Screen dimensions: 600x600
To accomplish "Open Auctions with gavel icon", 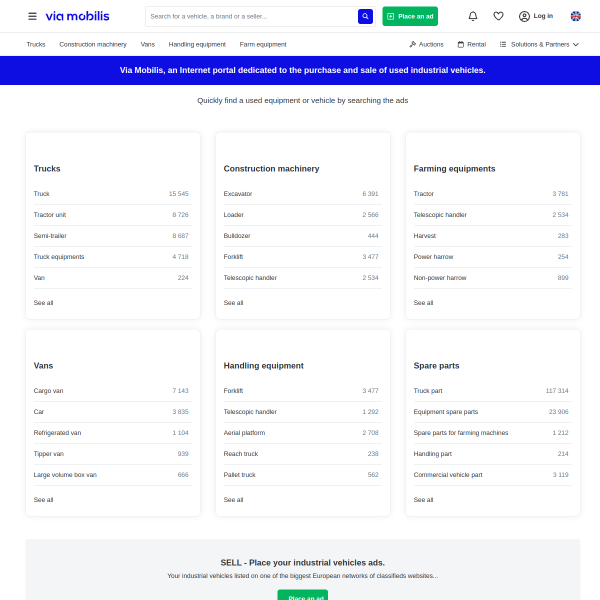I will pos(426,44).
